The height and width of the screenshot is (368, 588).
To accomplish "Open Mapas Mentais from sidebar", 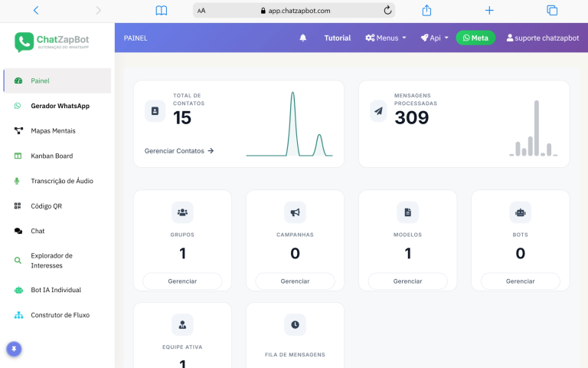I will pos(52,131).
